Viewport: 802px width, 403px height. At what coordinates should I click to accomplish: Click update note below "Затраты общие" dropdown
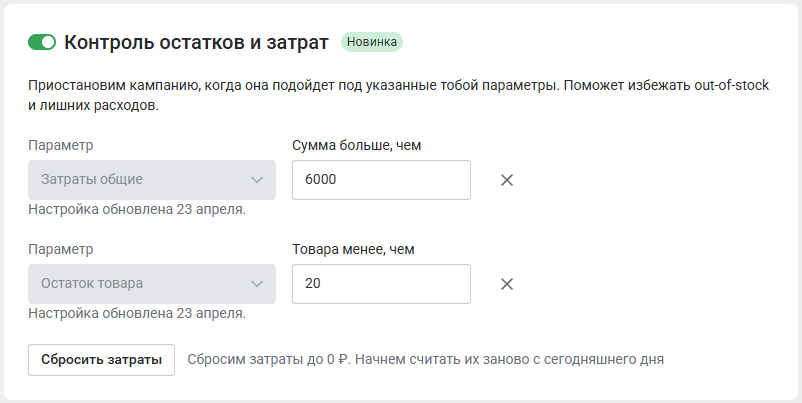pos(137,210)
